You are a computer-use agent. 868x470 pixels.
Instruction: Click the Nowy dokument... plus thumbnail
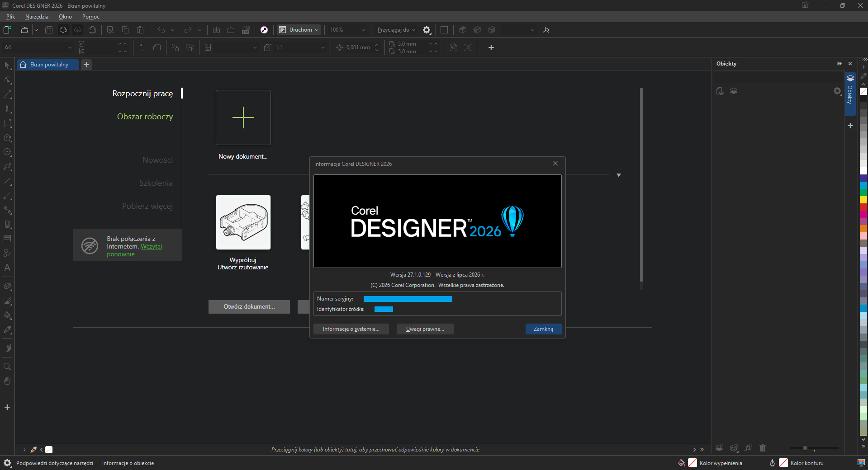[243, 117]
